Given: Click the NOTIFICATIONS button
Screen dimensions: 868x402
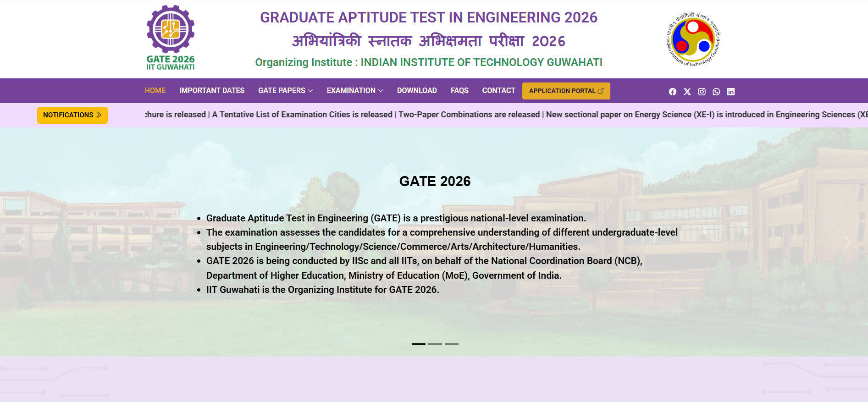Looking at the screenshot, I should [x=72, y=115].
